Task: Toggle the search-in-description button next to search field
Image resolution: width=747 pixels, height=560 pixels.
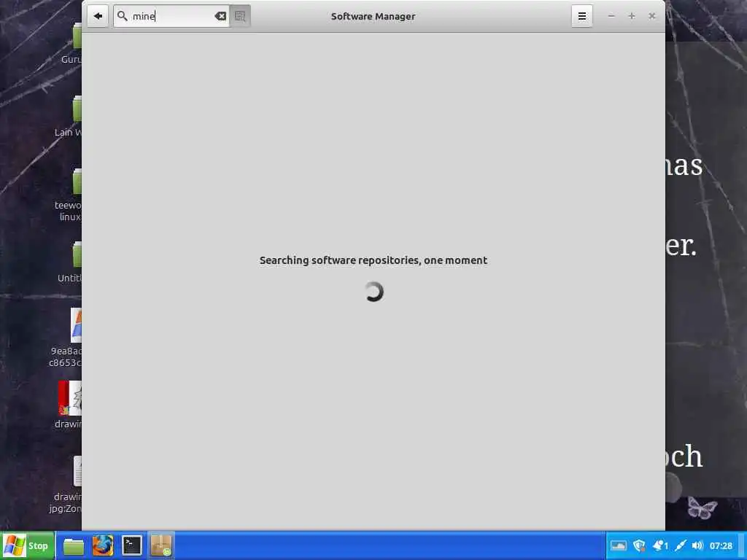Action: [240, 16]
